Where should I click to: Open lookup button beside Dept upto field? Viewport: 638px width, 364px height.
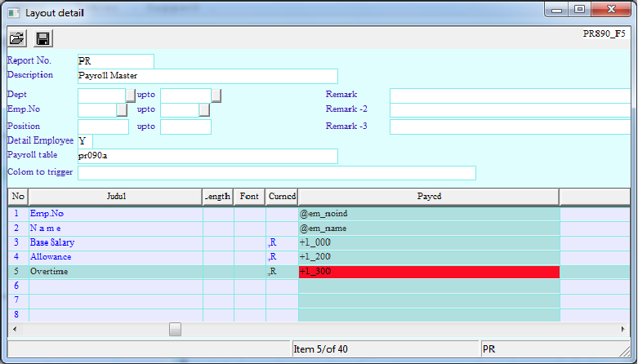(x=216, y=95)
